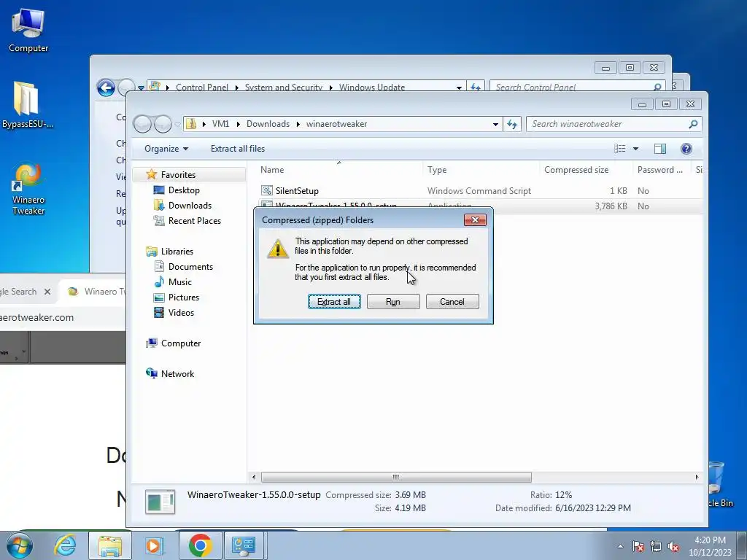
Task: Click refresh button beside Explorer address bar
Action: 512,124
